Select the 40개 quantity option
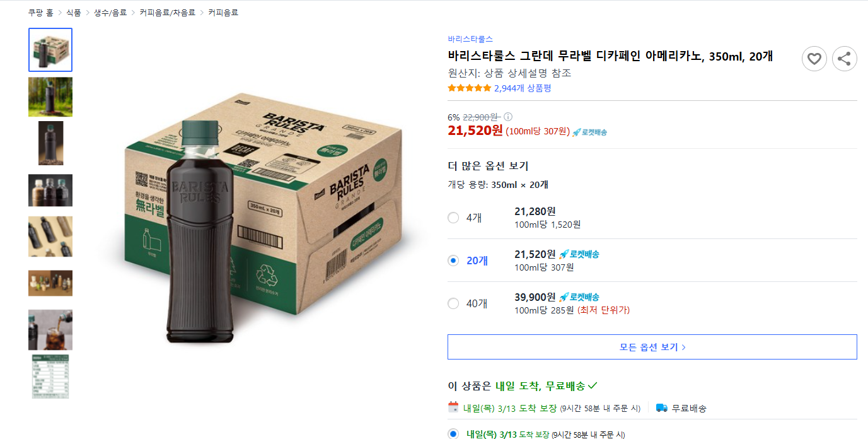The image size is (868, 439). 453,303
